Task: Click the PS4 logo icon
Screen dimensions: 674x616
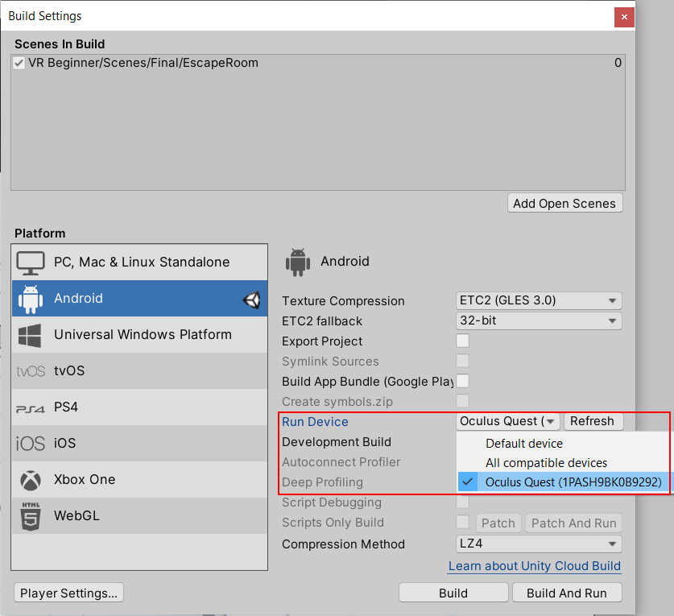Action: tap(31, 408)
